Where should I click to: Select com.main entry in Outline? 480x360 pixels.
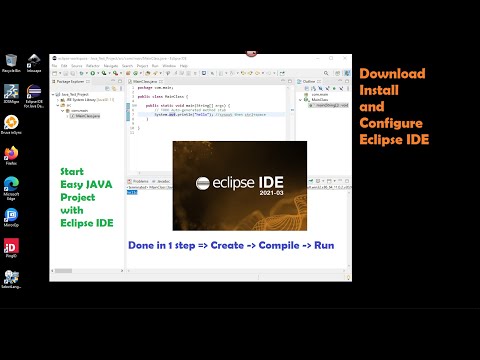coord(316,94)
